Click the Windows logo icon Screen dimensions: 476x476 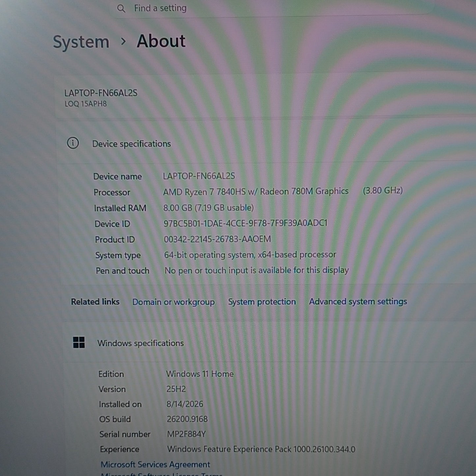(x=79, y=343)
